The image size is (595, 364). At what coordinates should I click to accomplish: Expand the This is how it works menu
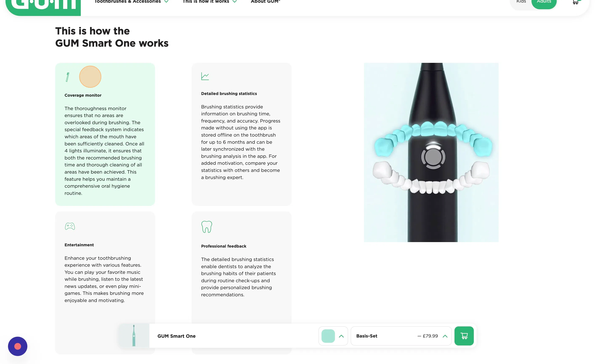tap(209, 2)
